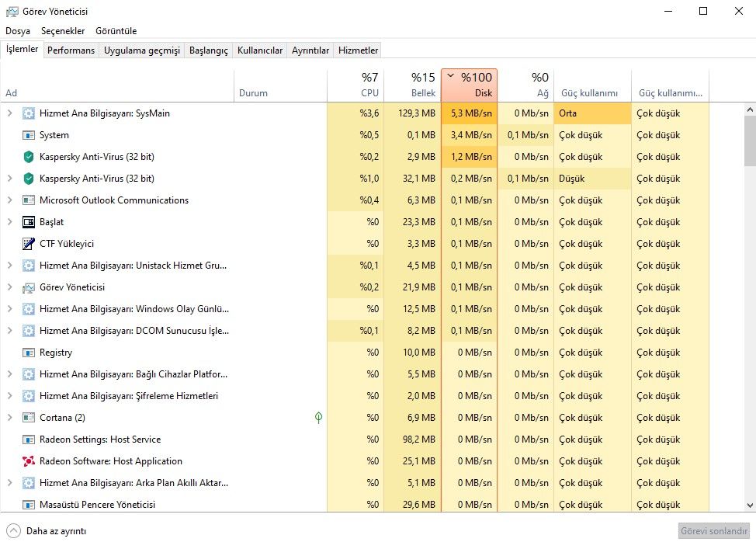Open the Görüntüle menu

116,31
